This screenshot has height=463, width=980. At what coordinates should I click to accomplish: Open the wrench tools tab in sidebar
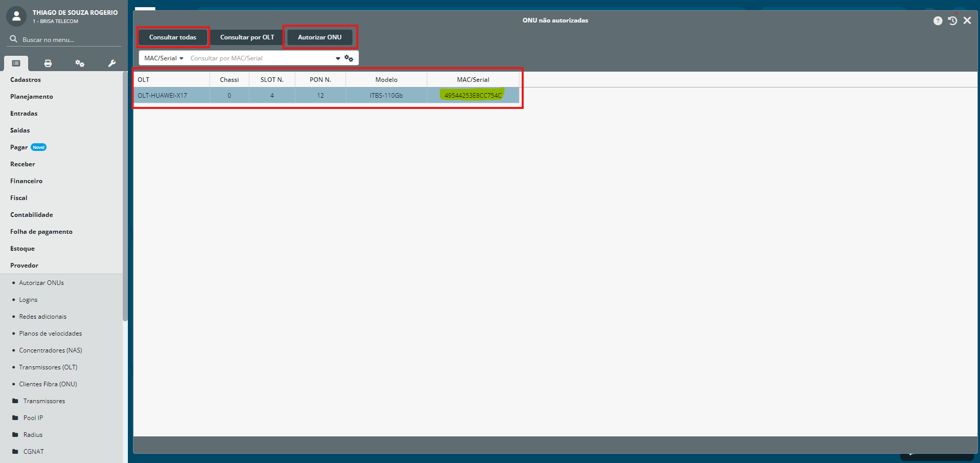click(112, 63)
